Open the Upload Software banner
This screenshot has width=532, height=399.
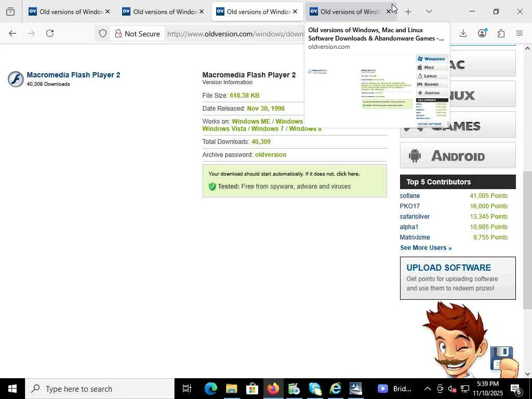point(458,278)
